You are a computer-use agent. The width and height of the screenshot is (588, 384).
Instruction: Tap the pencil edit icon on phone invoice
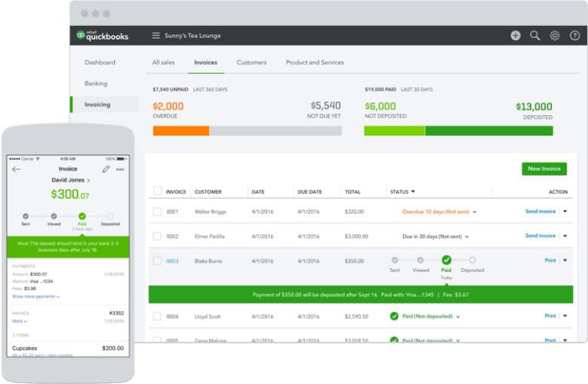pyautogui.click(x=106, y=169)
